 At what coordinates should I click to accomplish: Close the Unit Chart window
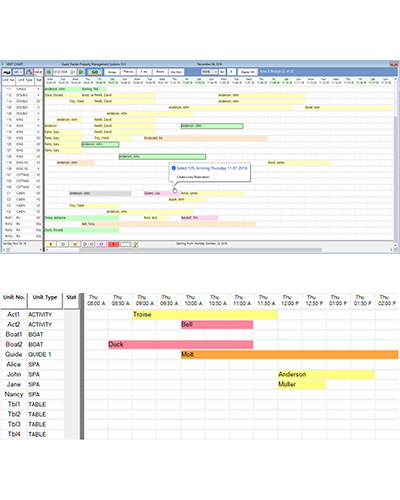click(x=394, y=64)
